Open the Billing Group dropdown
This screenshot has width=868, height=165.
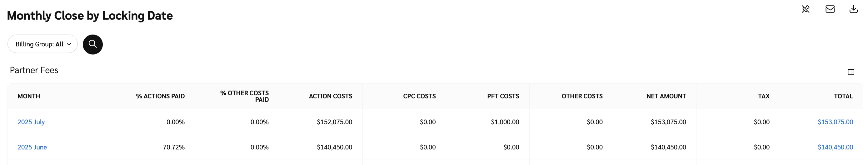coord(43,44)
